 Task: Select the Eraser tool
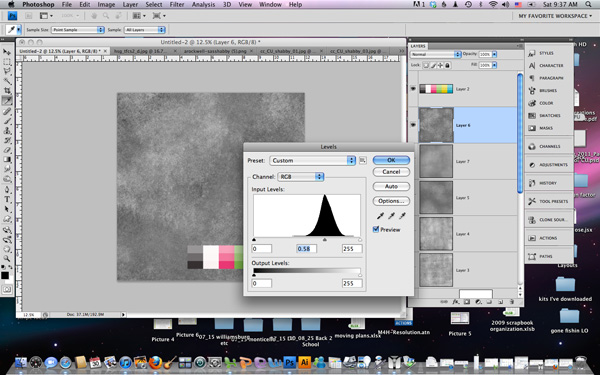pos(7,150)
